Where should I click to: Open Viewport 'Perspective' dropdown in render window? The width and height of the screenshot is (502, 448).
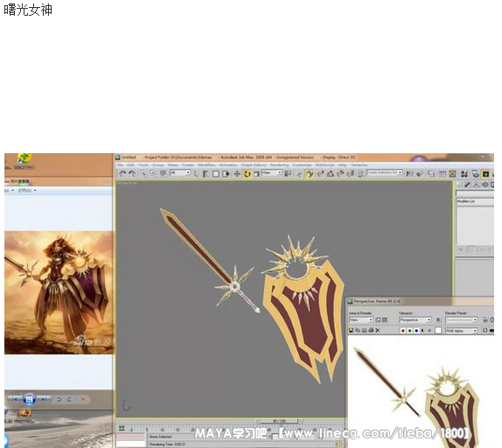coord(415,319)
